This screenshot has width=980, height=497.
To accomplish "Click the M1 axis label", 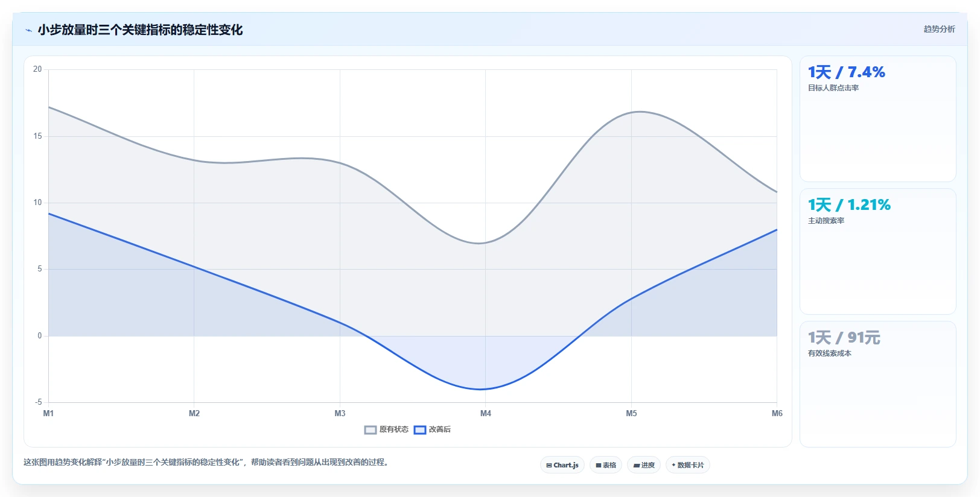I will click(48, 413).
